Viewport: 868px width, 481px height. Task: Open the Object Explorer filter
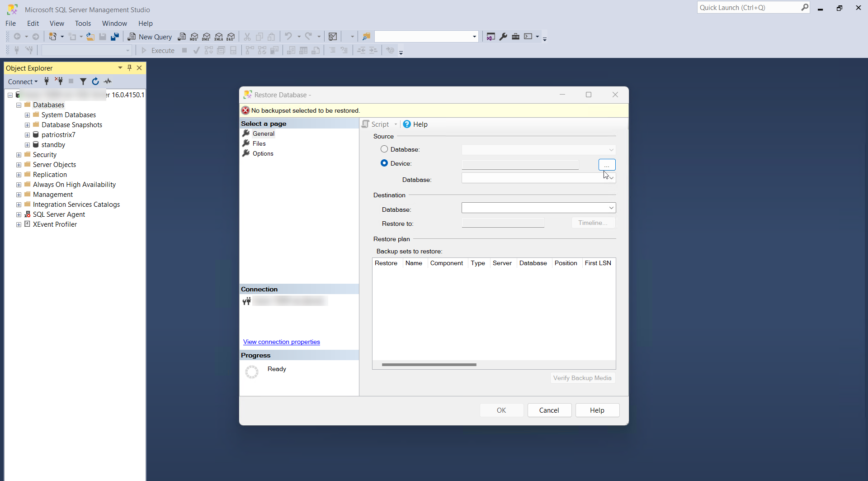coord(83,81)
